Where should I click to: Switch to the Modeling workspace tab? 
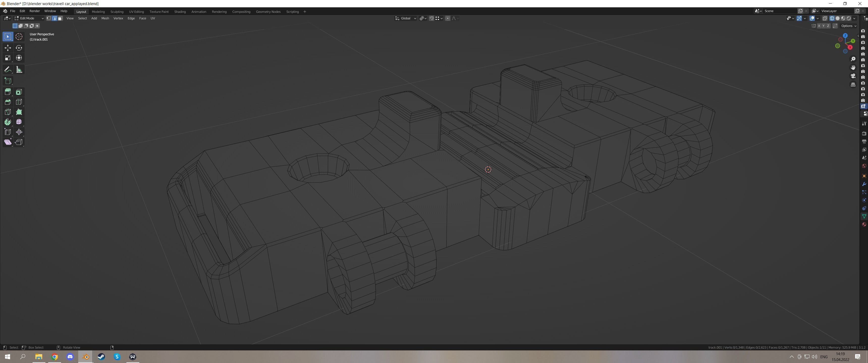(x=98, y=11)
